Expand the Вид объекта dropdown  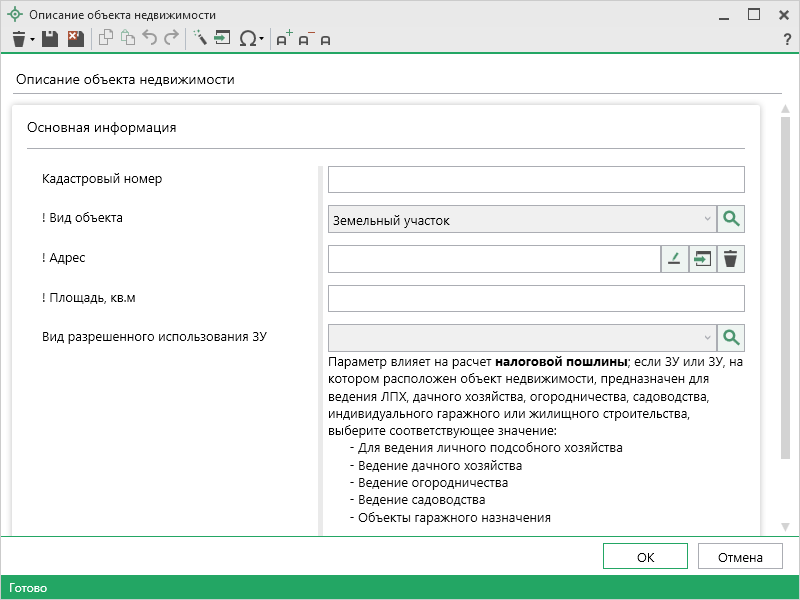point(707,219)
